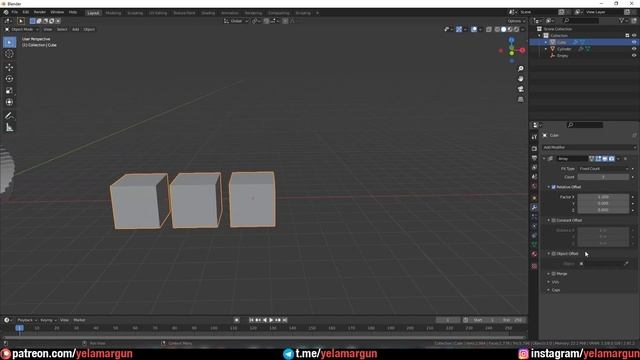Image resolution: width=640 pixels, height=360 pixels.
Task: Expand the Cube item in the outliner
Action: 546,42
